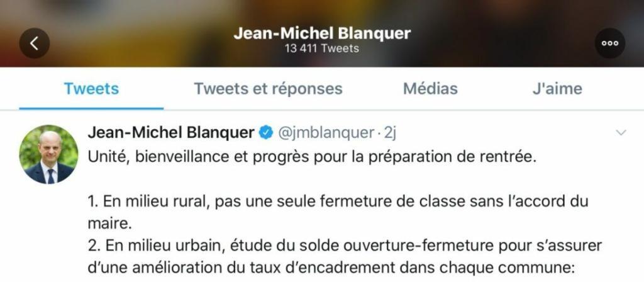The image size is (644, 282).
Task: Open the Médias tab
Action: coord(430,89)
